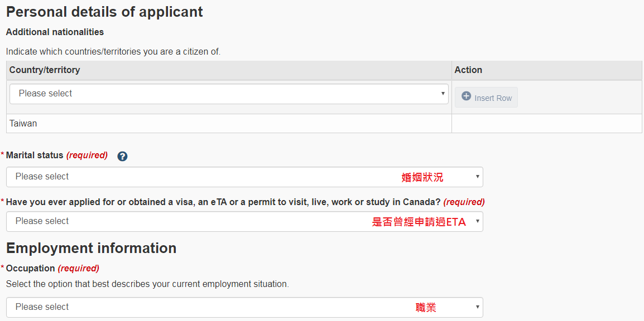Click the Action column header
This screenshot has width=644, height=321.
coord(468,70)
